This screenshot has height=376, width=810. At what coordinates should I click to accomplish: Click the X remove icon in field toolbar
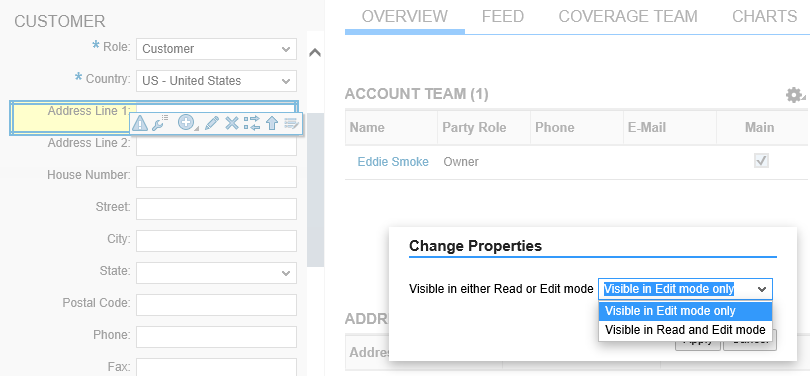(x=232, y=123)
